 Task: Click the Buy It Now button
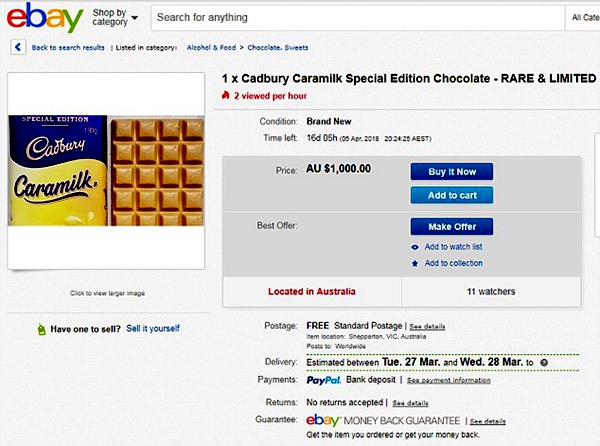click(451, 172)
